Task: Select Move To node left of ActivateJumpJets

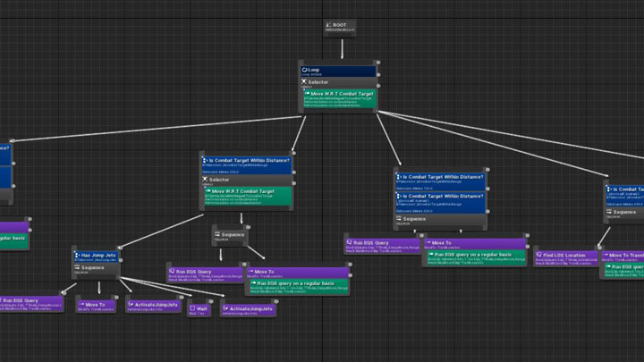Action: tap(96, 306)
